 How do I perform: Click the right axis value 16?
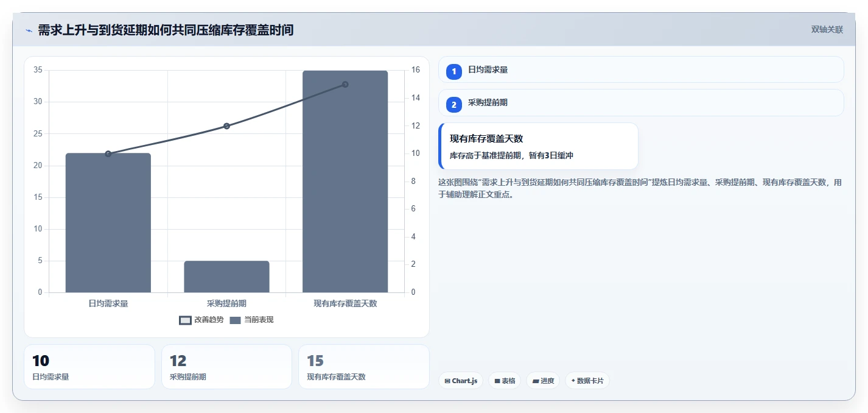point(415,70)
